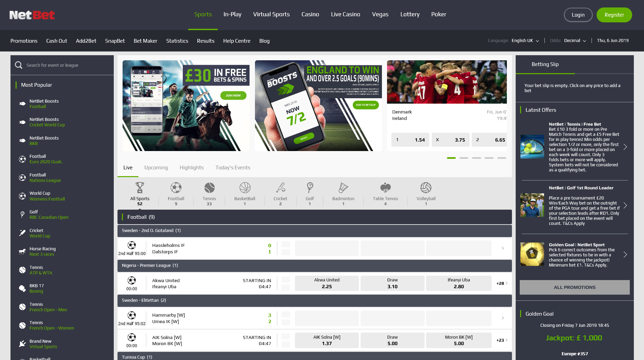The image size is (644, 360).
Task: Select the Volleyball sport filter icon
Action: pos(426,188)
